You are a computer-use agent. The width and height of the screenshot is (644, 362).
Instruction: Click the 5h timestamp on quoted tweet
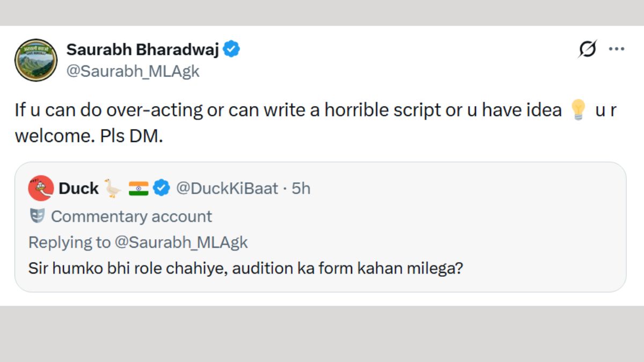click(301, 188)
